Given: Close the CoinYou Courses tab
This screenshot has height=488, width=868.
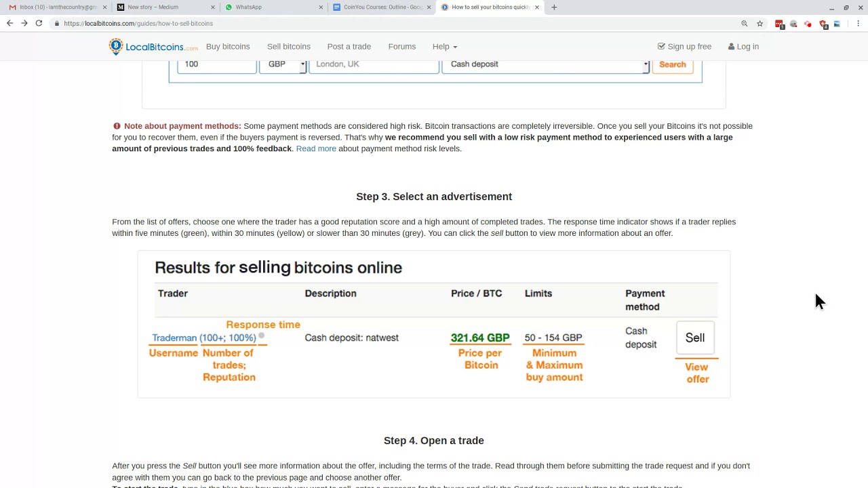Looking at the screenshot, I should (x=429, y=7).
